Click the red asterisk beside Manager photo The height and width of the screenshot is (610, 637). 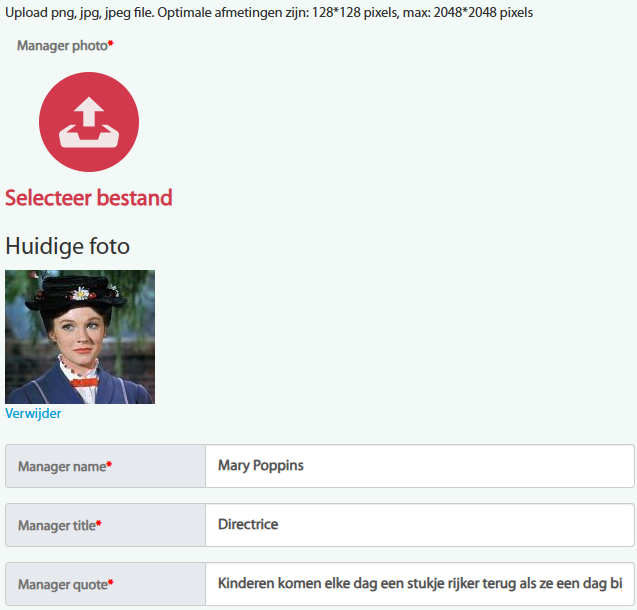pyautogui.click(x=111, y=45)
